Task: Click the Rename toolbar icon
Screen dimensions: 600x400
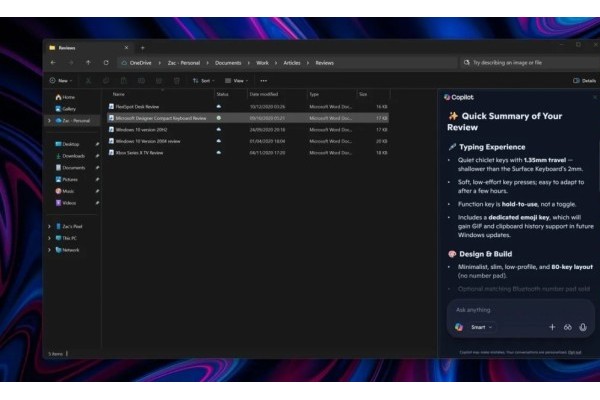Action: [141, 81]
